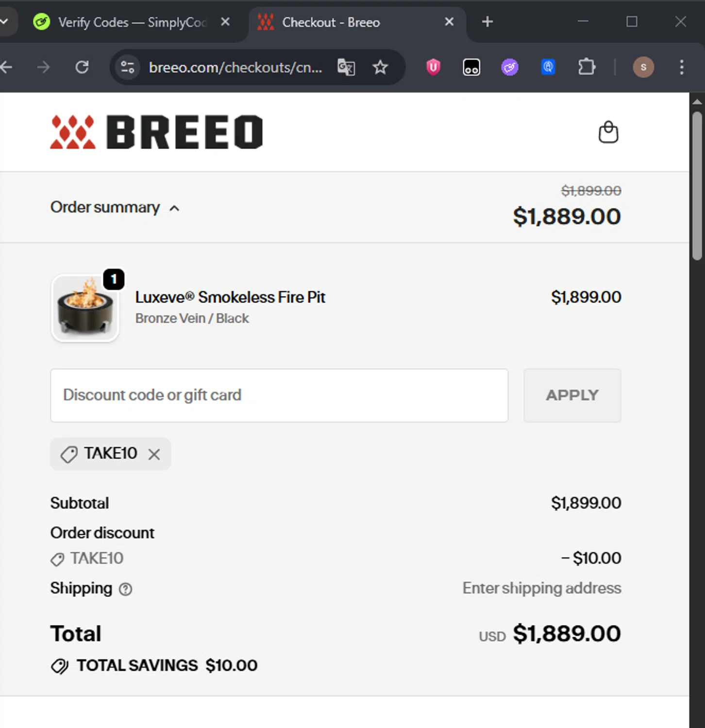705x728 pixels.
Task: Click the Shipping help question mark icon
Action: tap(126, 589)
